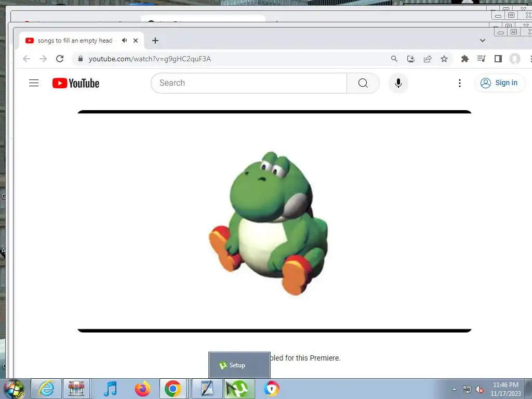This screenshot has height=399, width=532.
Task: Open YouTube settings three-dot menu
Action: pyautogui.click(x=460, y=83)
